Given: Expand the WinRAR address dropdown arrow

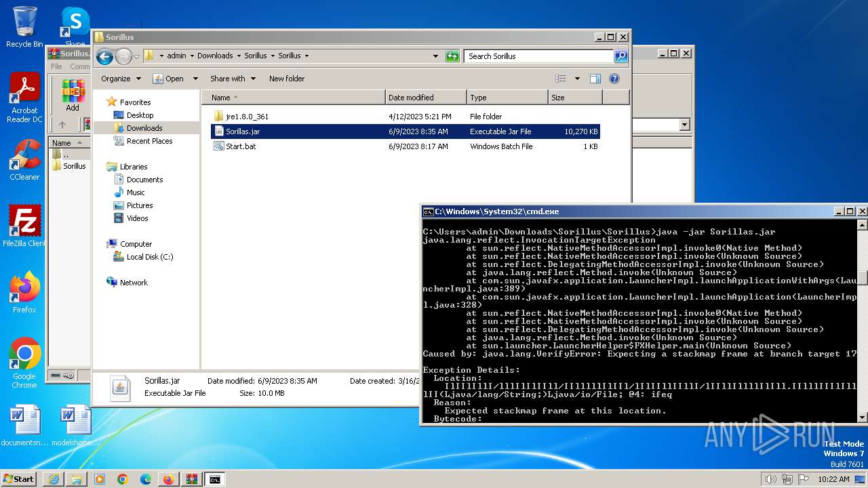Looking at the screenshot, I should [684, 125].
